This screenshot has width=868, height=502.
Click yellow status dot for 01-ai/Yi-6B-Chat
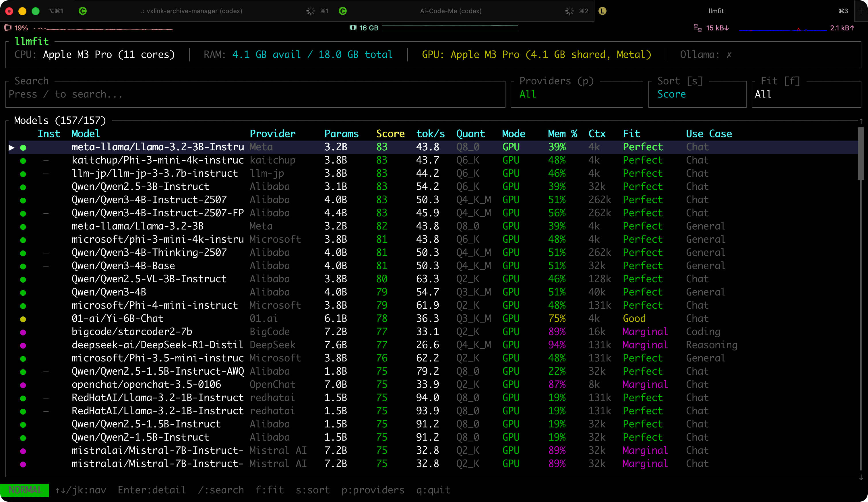pyautogui.click(x=23, y=319)
